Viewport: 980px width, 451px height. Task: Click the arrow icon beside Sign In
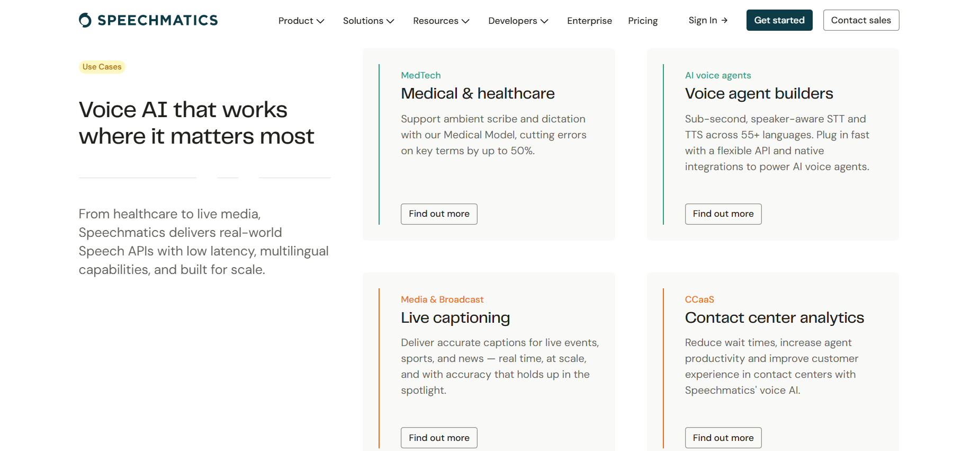pyautogui.click(x=724, y=20)
